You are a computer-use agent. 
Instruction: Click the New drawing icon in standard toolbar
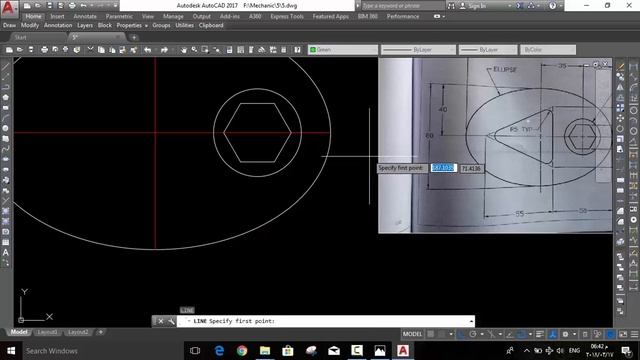point(9,50)
